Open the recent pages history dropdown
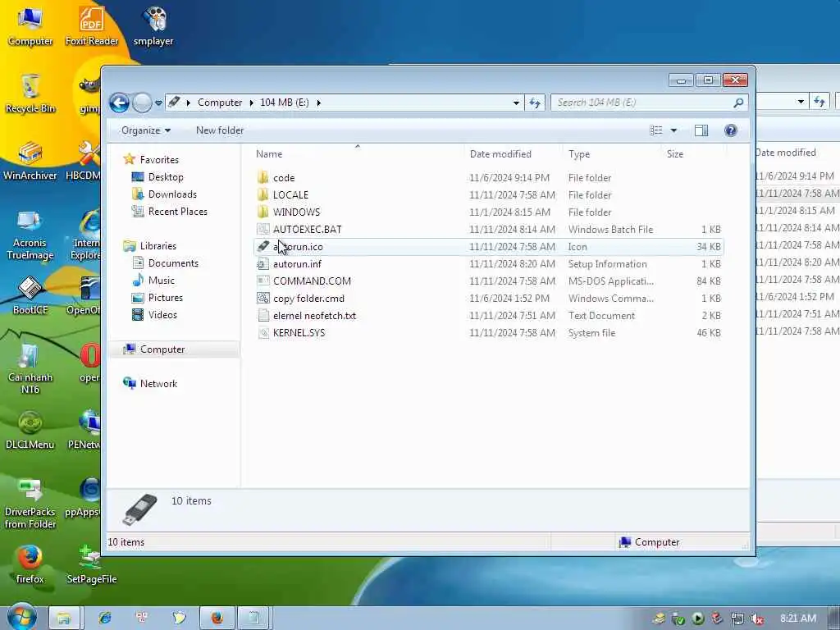 pos(158,103)
